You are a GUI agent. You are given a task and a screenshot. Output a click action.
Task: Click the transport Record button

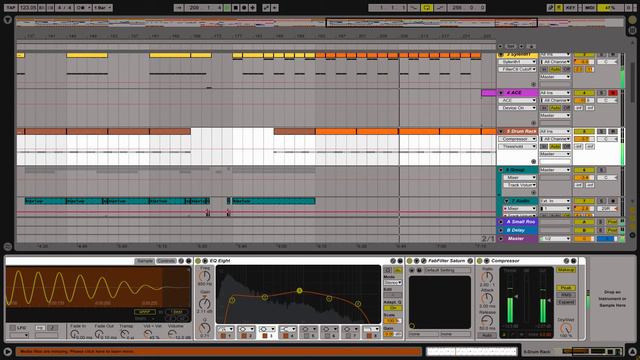tap(244, 7)
